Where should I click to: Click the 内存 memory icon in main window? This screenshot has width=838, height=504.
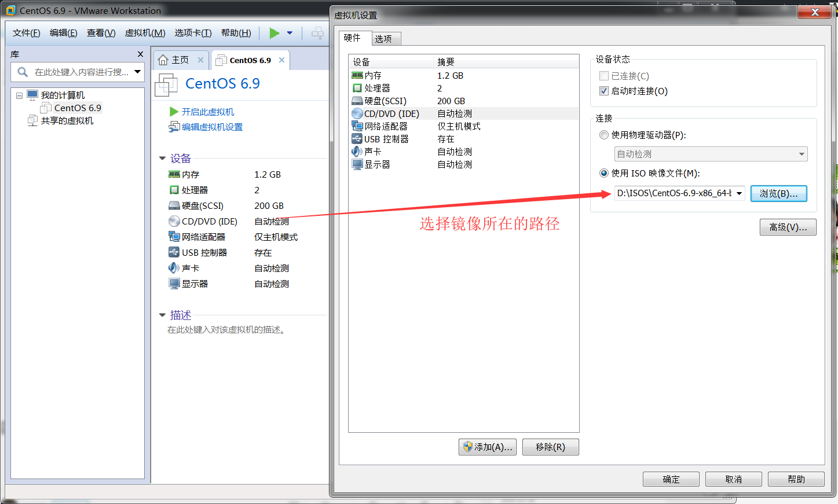[x=174, y=174]
